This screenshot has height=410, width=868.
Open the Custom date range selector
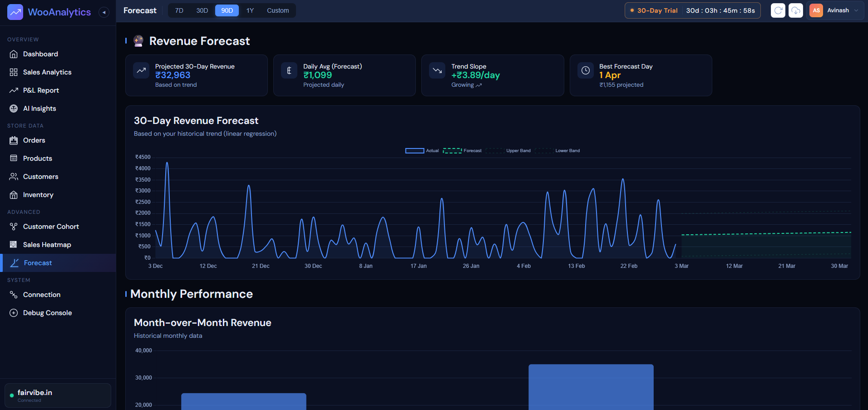277,10
